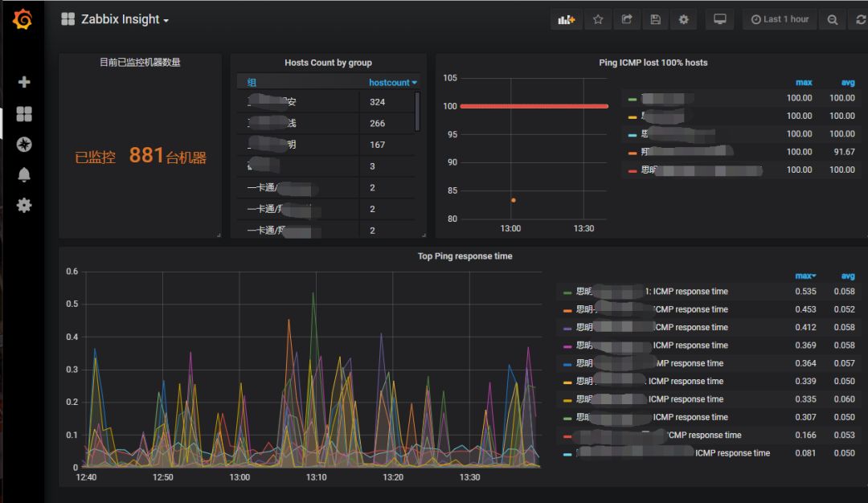This screenshot has height=503, width=868.
Task: Click the Grafana logo home icon
Action: (x=23, y=18)
